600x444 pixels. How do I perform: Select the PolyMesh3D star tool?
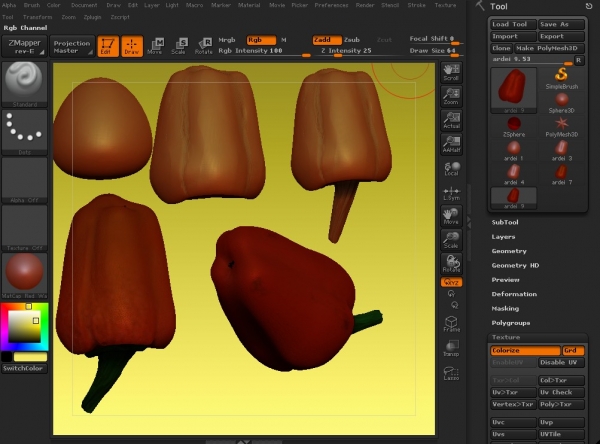pos(562,127)
